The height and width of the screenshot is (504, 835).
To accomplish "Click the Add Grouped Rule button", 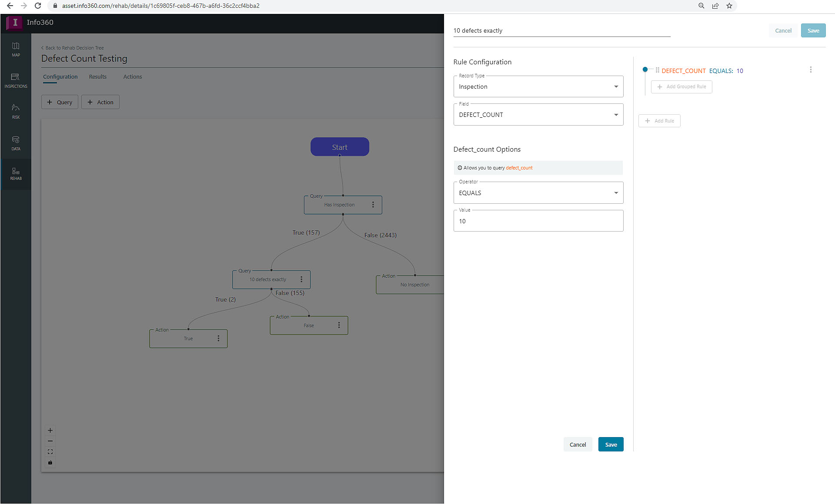I will tap(681, 87).
